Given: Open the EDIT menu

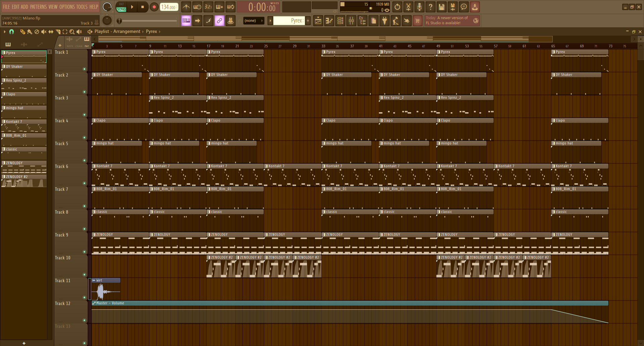Looking at the screenshot, I should tap(16, 7).
